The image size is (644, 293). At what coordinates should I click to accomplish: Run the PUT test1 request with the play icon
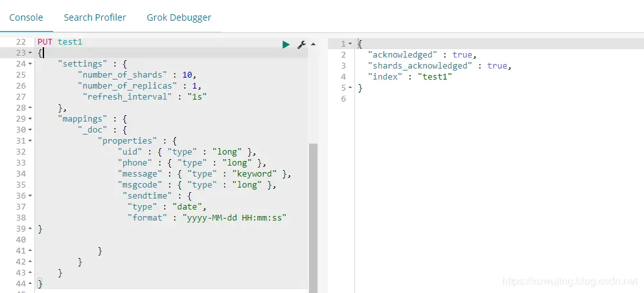286,45
